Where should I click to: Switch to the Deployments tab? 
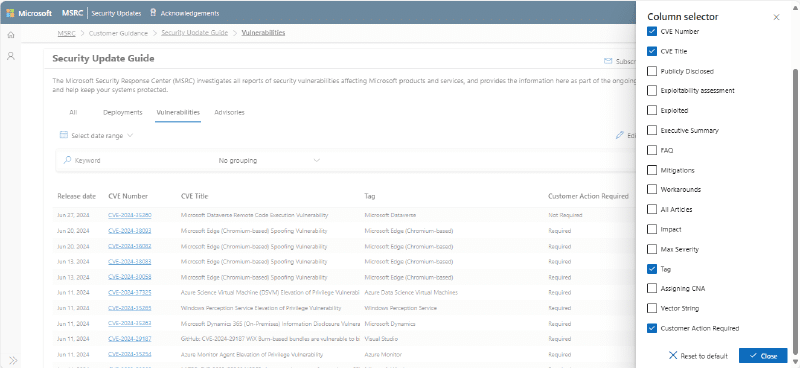pos(122,112)
